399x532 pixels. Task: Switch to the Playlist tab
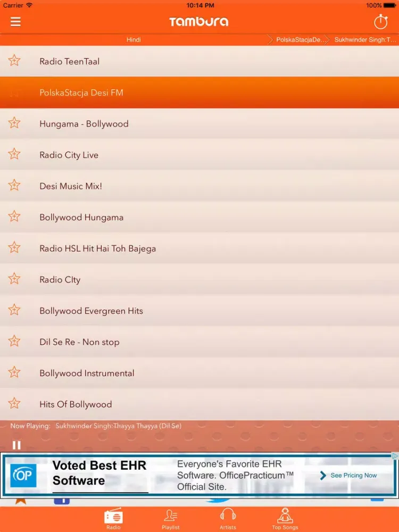170,519
